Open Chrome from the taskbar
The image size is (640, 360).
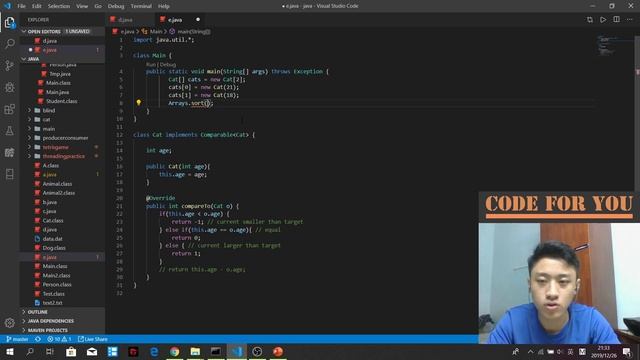174,351
